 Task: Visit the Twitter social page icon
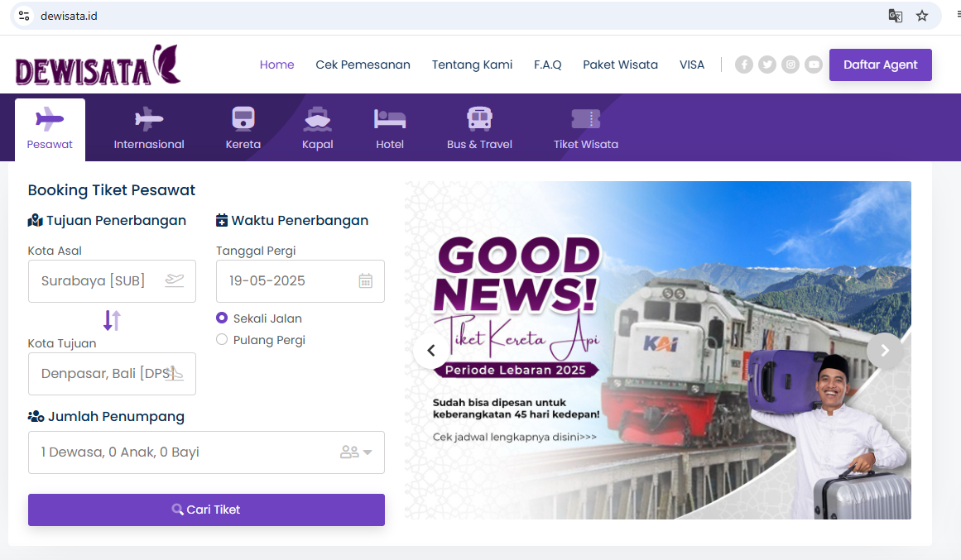(x=766, y=65)
